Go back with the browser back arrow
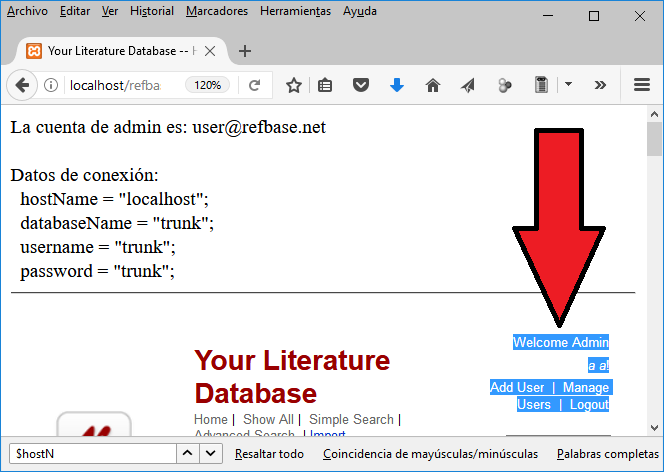The height and width of the screenshot is (472, 664). click(x=22, y=85)
